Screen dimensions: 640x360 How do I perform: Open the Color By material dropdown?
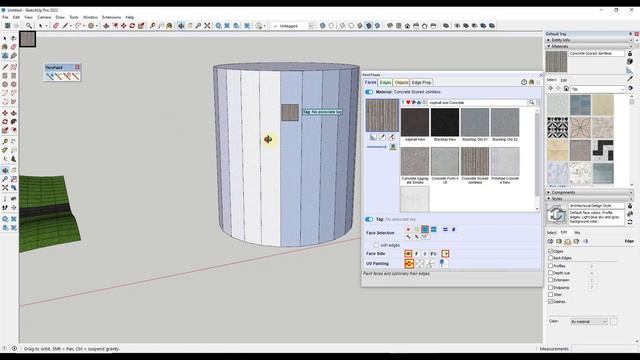click(589, 322)
